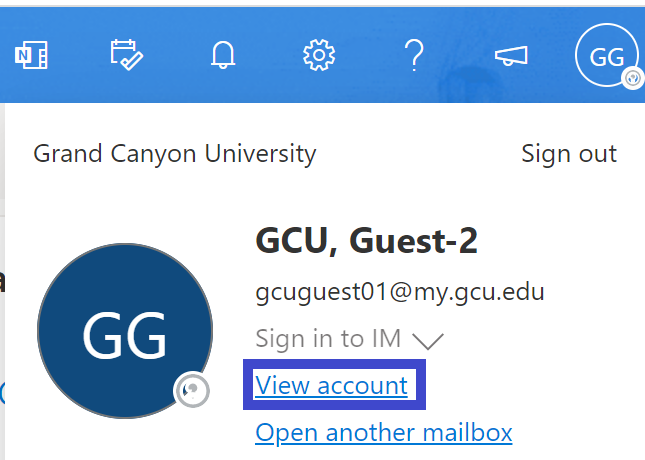Open the View account link

tap(332, 386)
